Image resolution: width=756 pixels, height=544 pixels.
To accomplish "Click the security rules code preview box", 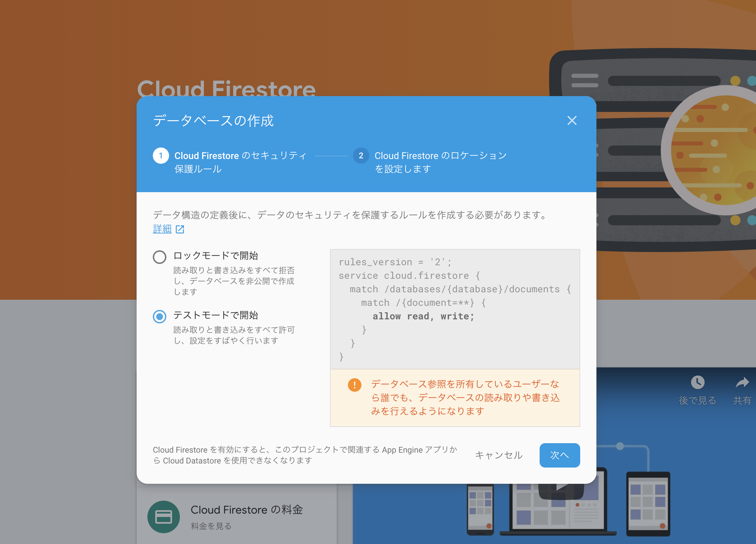I will (x=455, y=309).
